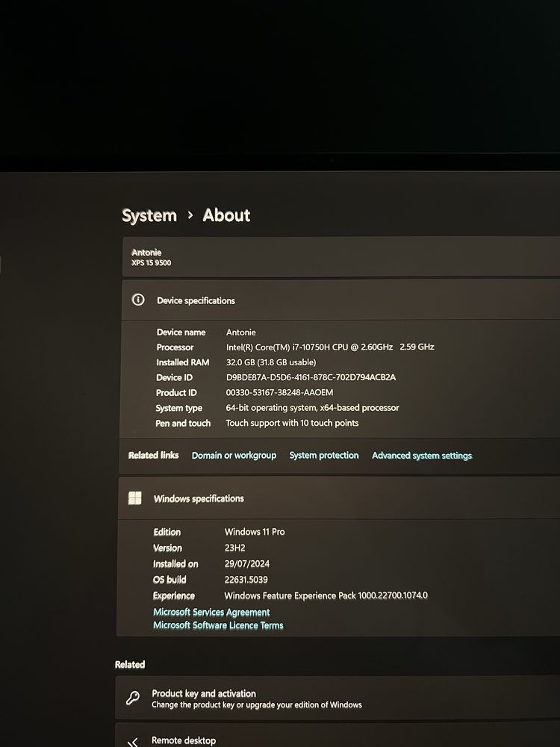
Task: Select the Product ID value 00330-53167-38248-AAOEM
Action: pyautogui.click(x=279, y=393)
